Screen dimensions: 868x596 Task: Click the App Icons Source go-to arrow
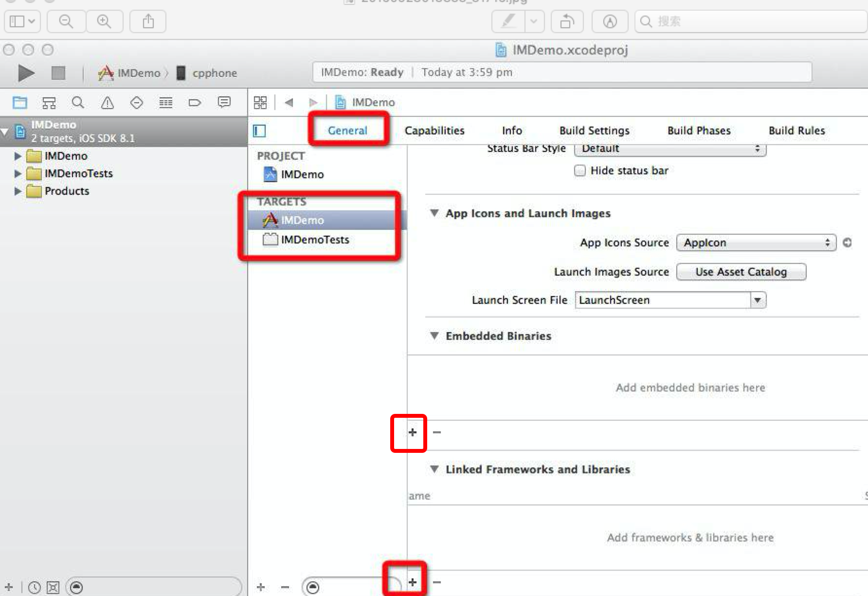pyautogui.click(x=847, y=242)
